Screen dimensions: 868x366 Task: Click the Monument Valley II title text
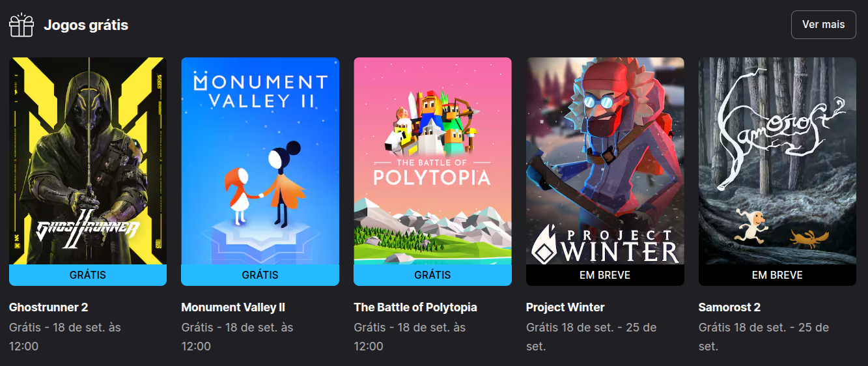[233, 307]
